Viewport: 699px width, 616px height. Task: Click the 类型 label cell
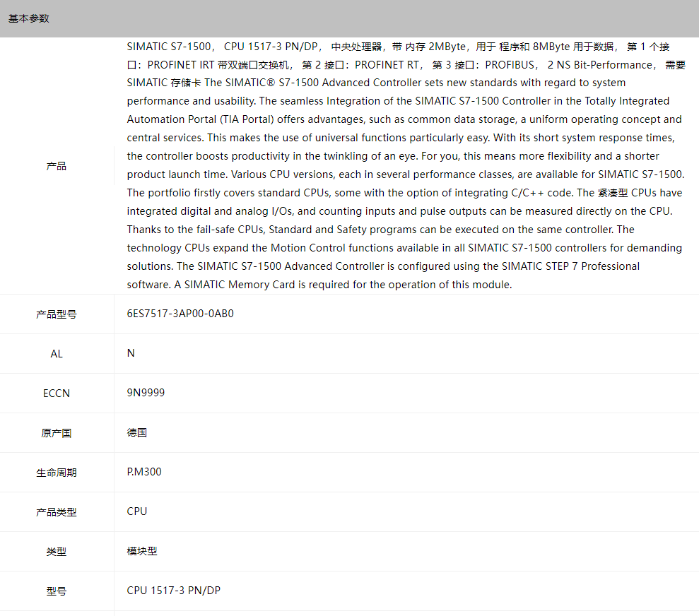[57, 552]
